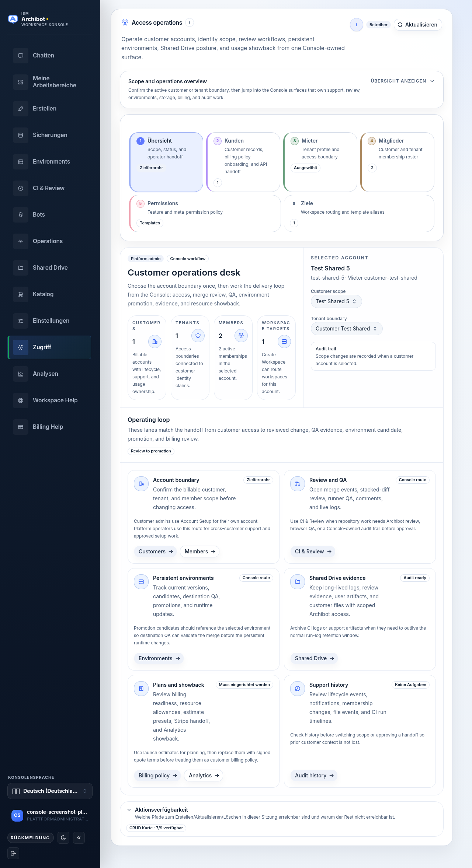This screenshot has width=472, height=868.
Task: Click the round info icon next to Betreiber
Action: (x=357, y=25)
